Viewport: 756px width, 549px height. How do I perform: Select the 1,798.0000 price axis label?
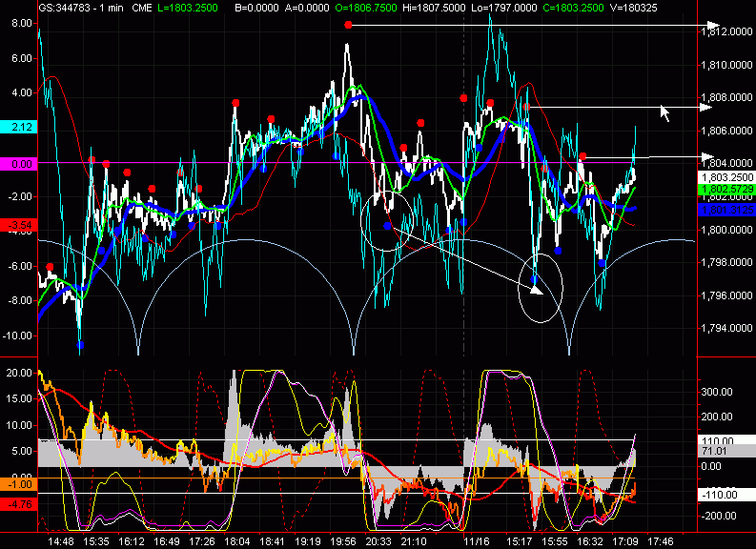point(726,262)
